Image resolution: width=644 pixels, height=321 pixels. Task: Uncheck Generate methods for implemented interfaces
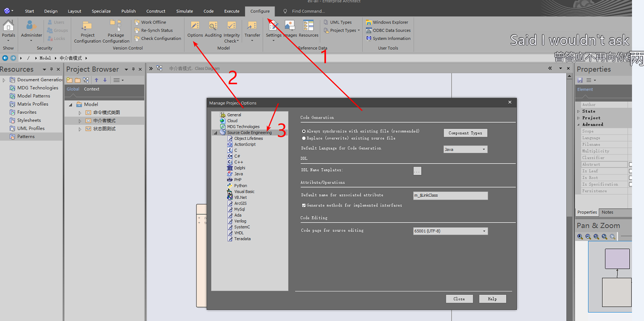[x=304, y=205]
